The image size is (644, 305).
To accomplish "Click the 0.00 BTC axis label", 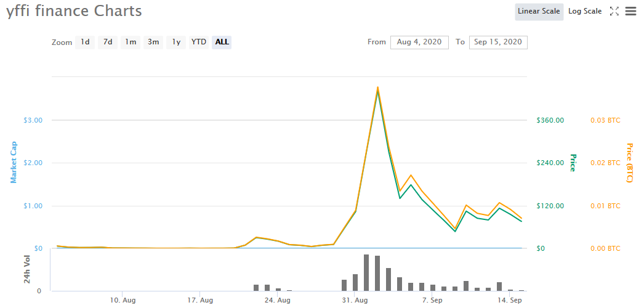I will click(x=605, y=249).
